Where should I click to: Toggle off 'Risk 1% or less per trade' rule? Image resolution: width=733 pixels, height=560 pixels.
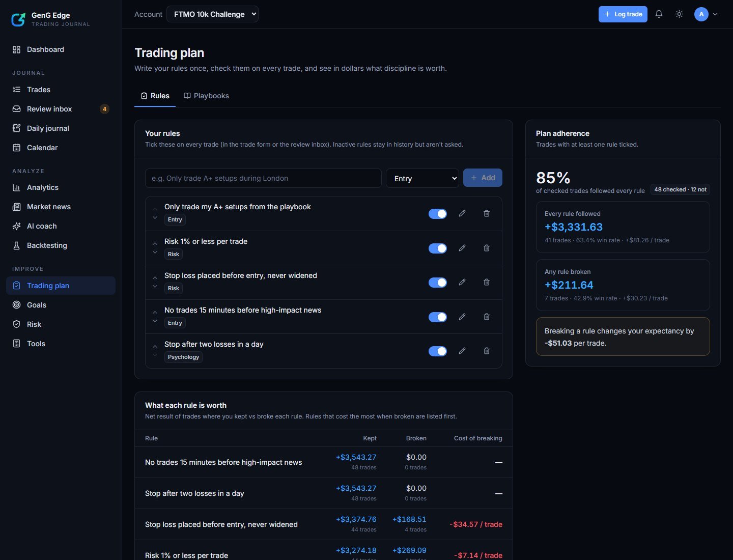[x=438, y=248]
